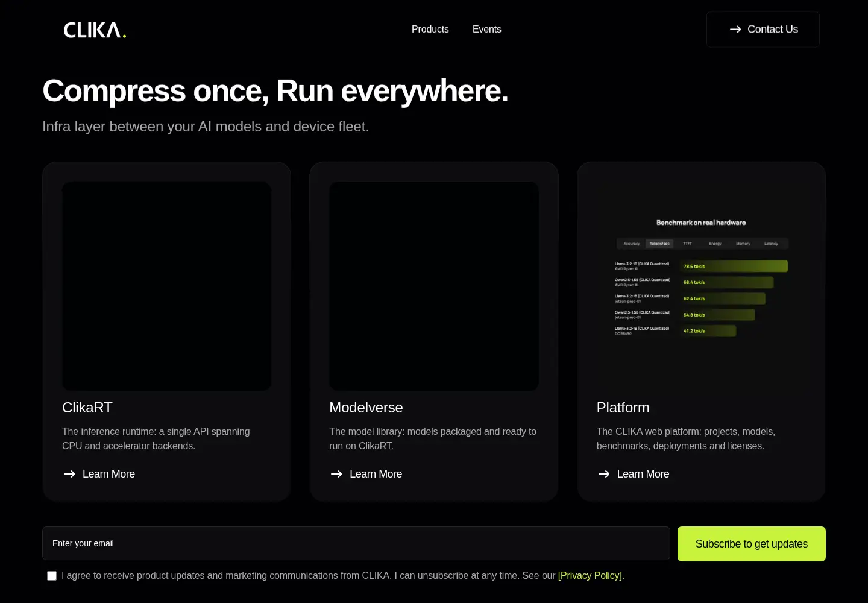Click the 41.2 tok/s benchmark bar
This screenshot has height=603, width=868.
click(708, 331)
